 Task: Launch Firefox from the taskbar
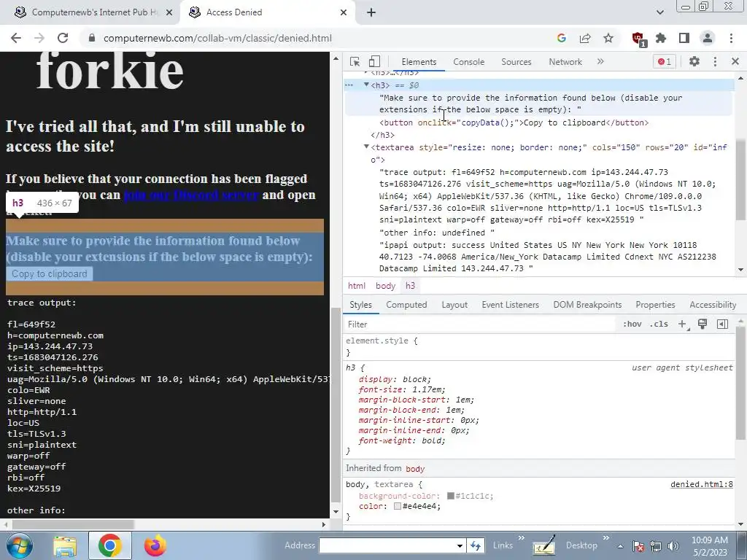click(155, 545)
